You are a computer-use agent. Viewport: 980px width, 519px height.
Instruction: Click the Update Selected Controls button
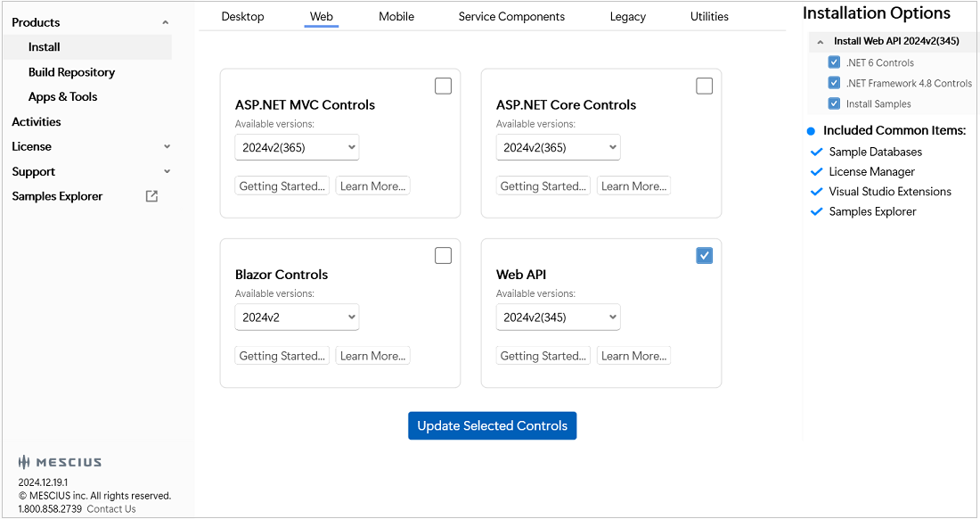click(x=492, y=425)
